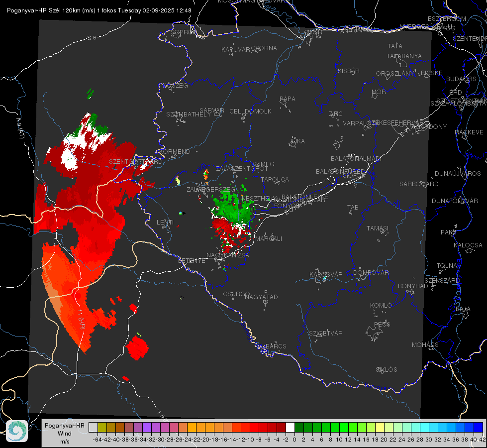487x448 pixels.
Task: Click the DUNAUJVAROS label
Action: (458, 174)
